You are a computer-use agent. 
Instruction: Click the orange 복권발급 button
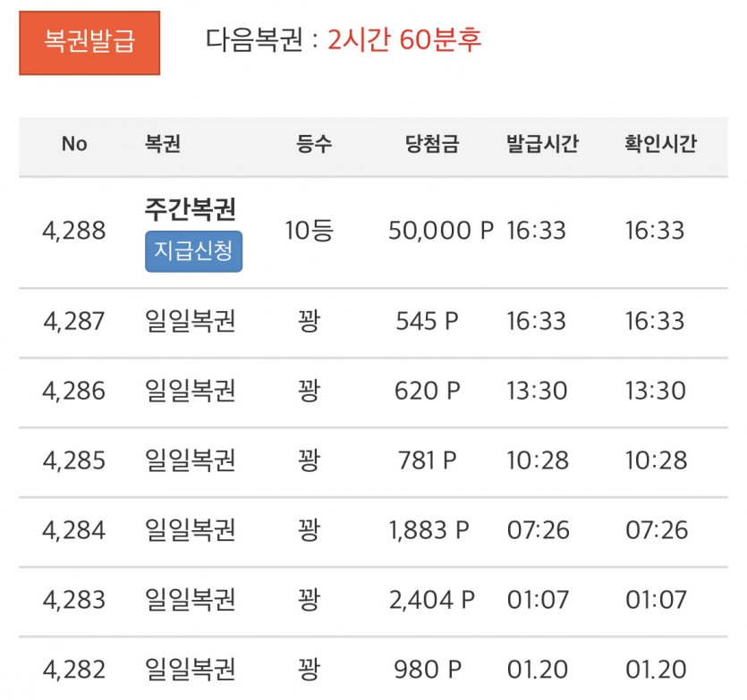[89, 40]
